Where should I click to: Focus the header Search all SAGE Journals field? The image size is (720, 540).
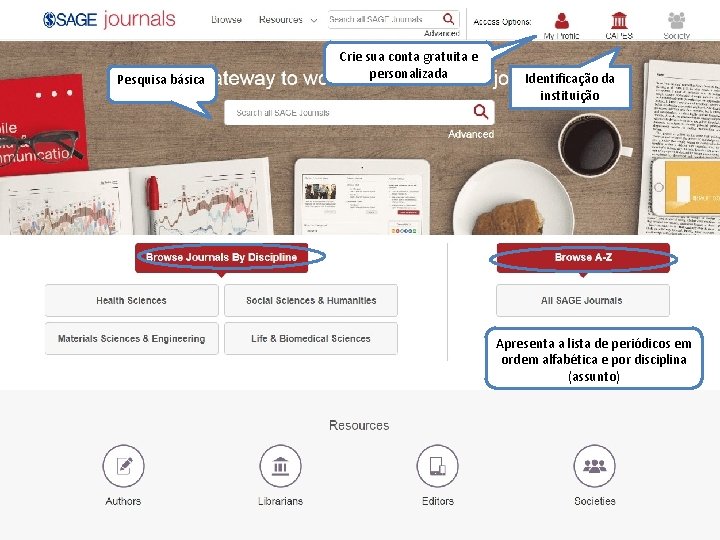click(385, 19)
